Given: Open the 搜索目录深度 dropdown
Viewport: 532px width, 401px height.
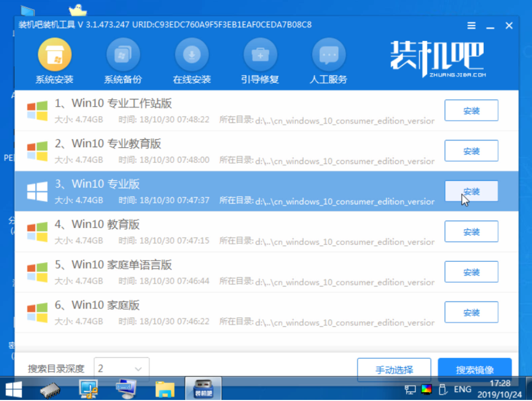Looking at the screenshot, I should click(x=121, y=369).
